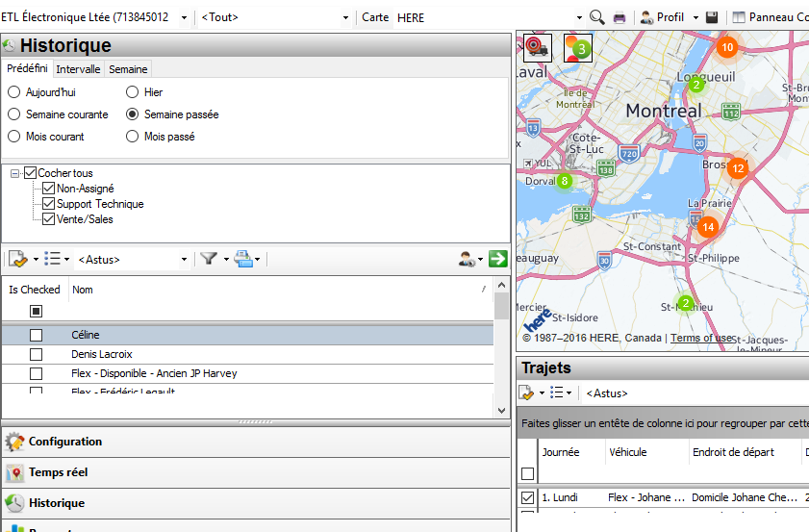This screenshot has height=532, width=809.
Task: Uncheck the Support Technique checkbox
Action: [49, 204]
